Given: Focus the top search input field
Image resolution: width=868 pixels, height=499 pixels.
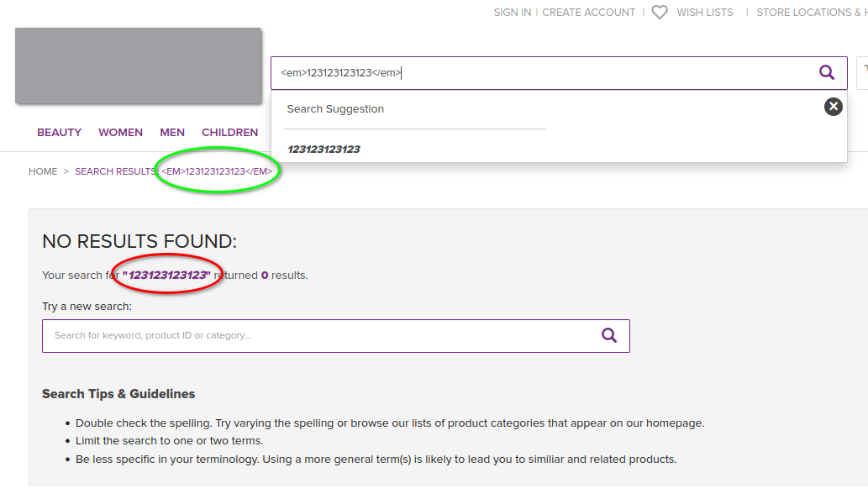Looking at the screenshot, I should 538,73.
